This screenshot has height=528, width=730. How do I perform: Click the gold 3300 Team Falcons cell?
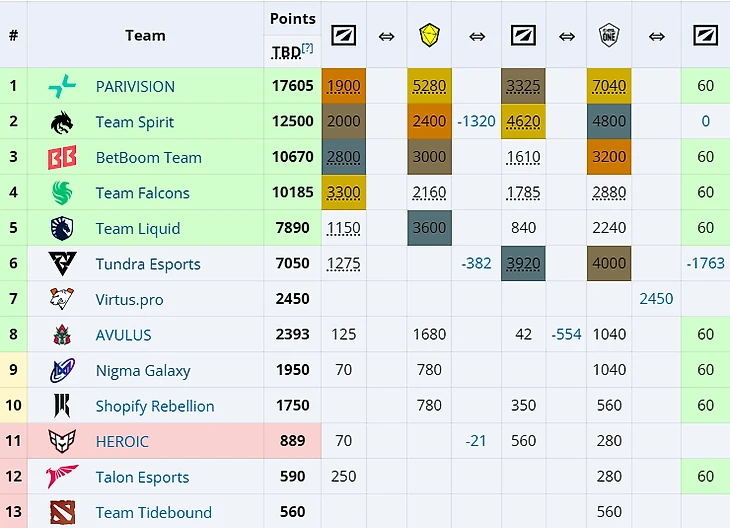pos(344,192)
